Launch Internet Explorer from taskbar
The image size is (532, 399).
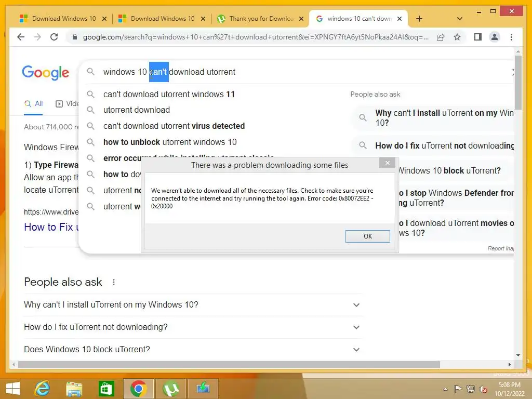[43, 389]
